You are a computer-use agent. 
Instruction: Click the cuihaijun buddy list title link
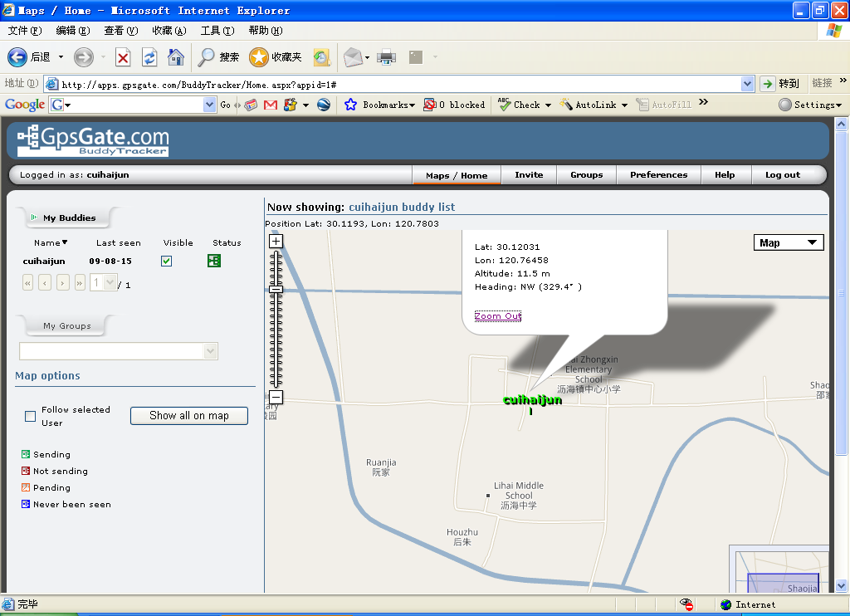[402, 207]
